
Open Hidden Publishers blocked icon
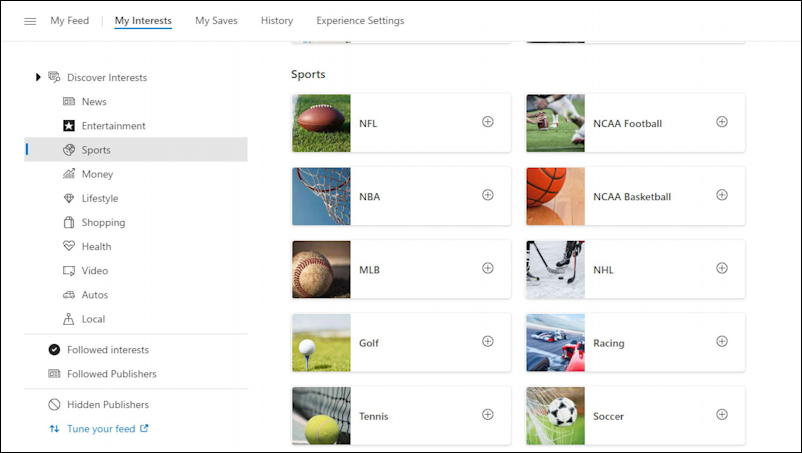54,404
